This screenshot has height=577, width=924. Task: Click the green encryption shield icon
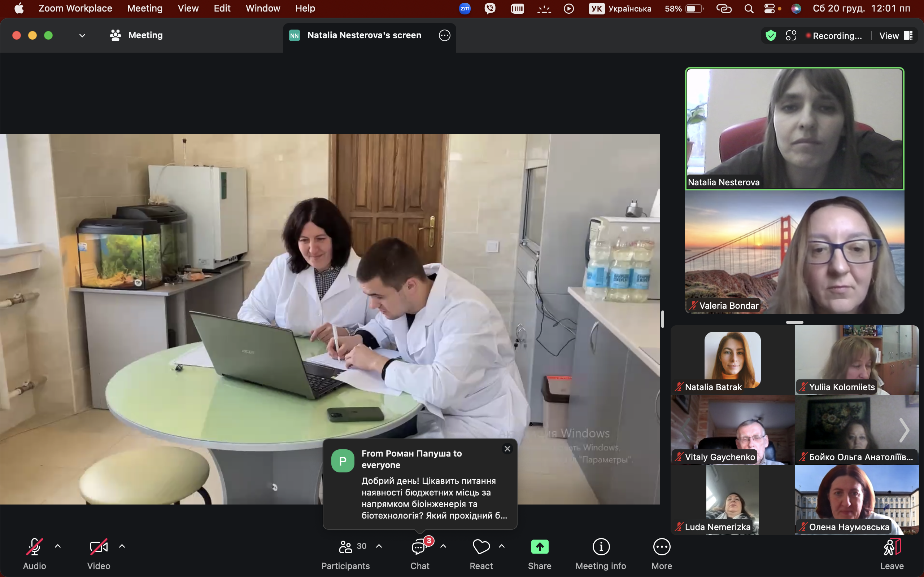pos(771,35)
